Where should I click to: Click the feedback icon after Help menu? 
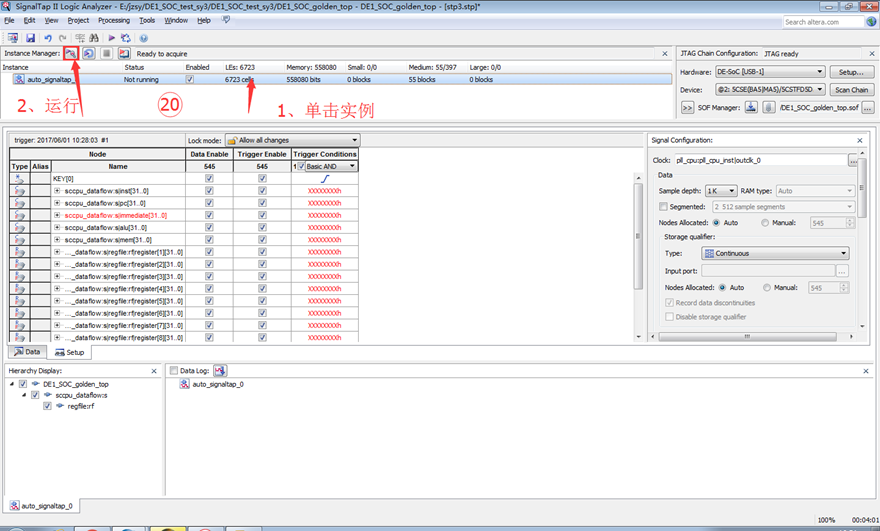click(x=226, y=20)
